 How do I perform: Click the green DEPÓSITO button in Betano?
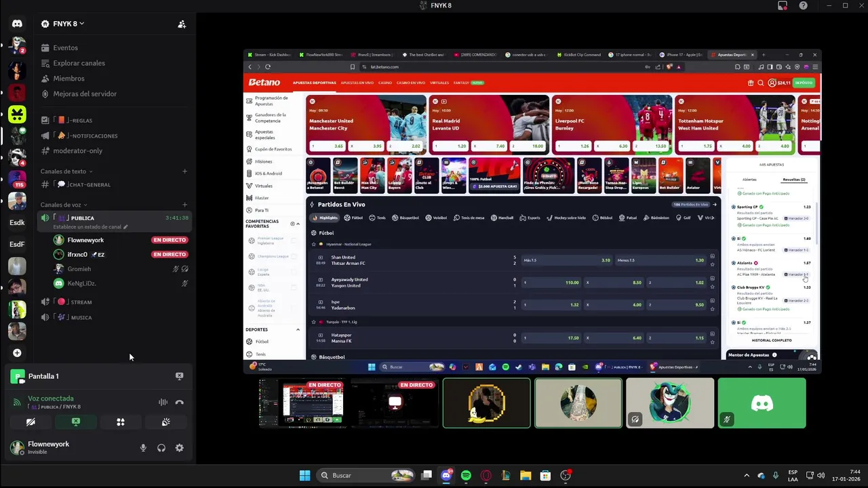[804, 83]
